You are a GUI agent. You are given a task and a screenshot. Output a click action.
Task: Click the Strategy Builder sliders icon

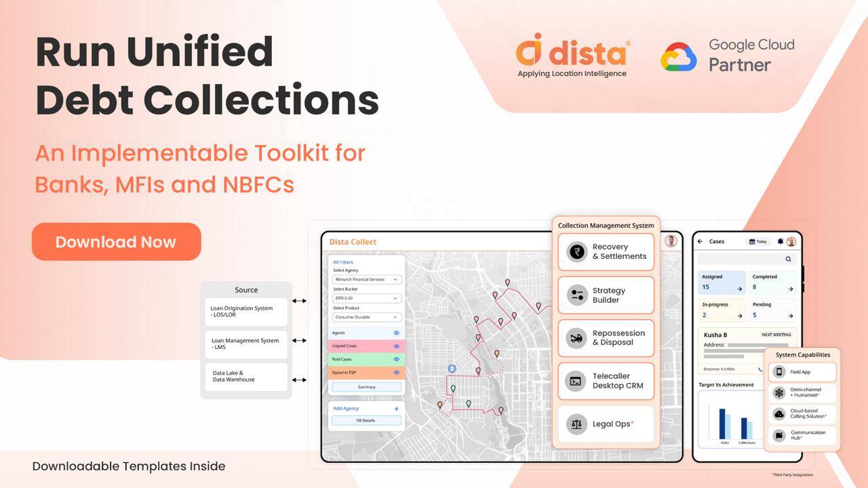point(577,295)
